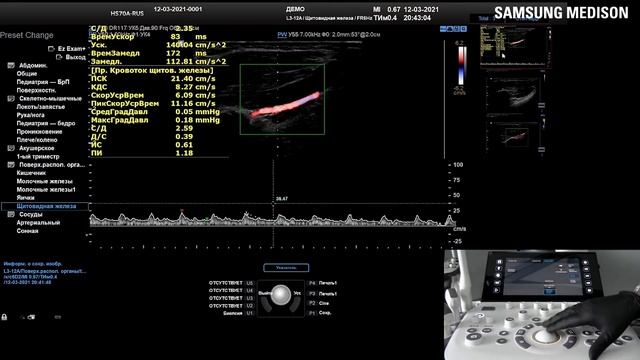Select the Плечо/колено preset
640x360 pixels.
(37, 140)
